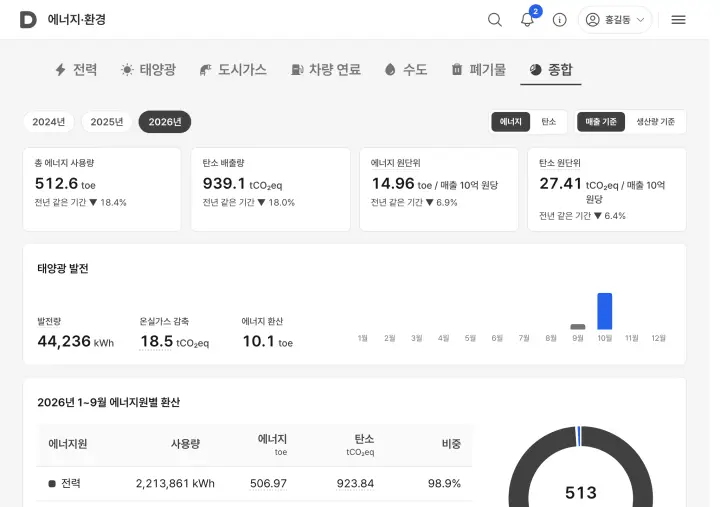Switch to the 폐기물 tab
The image size is (720, 507).
tap(478, 70)
